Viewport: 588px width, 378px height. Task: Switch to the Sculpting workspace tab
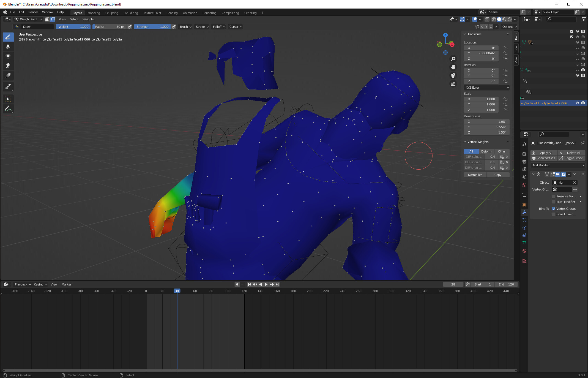click(112, 13)
